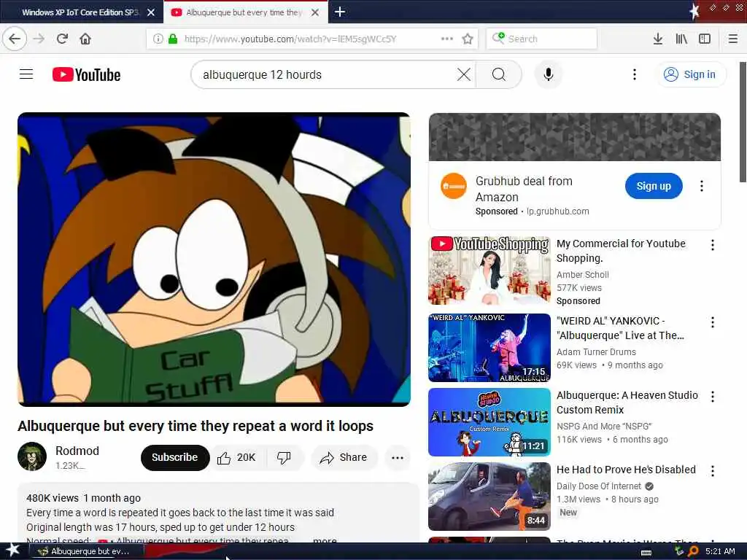Open the browser library icon

(681, 39)
